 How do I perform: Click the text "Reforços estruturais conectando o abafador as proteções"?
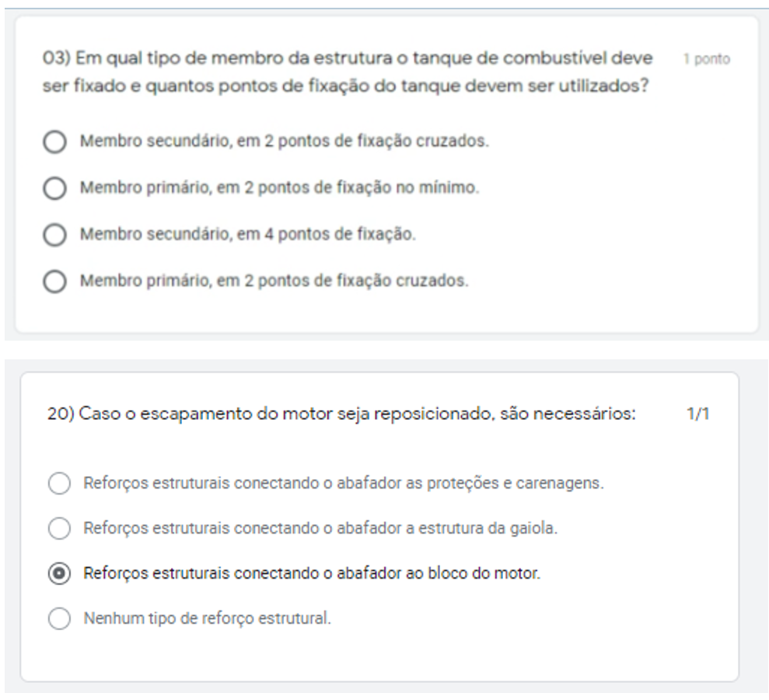click(x=344, y=483)
